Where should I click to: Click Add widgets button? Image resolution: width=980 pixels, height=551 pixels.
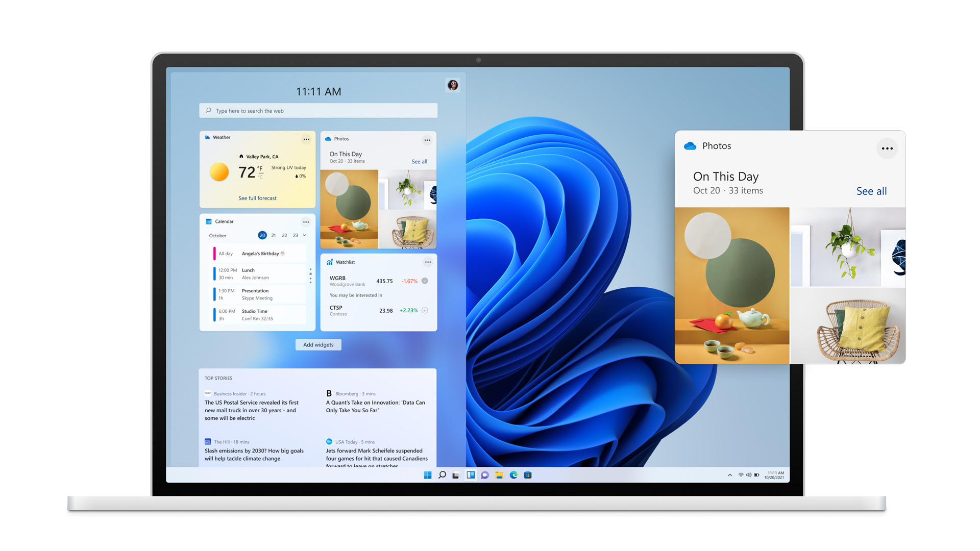[x=317, y=344]
